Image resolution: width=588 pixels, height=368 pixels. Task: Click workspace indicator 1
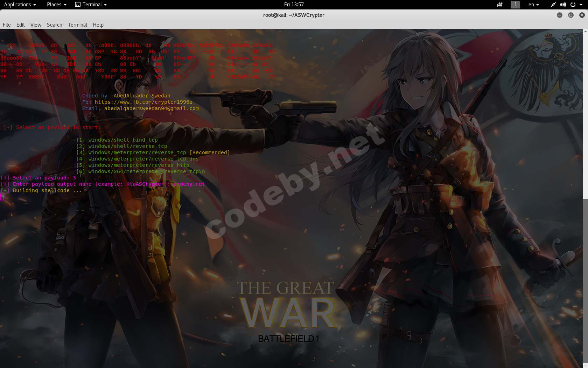[x=516, y=5]
